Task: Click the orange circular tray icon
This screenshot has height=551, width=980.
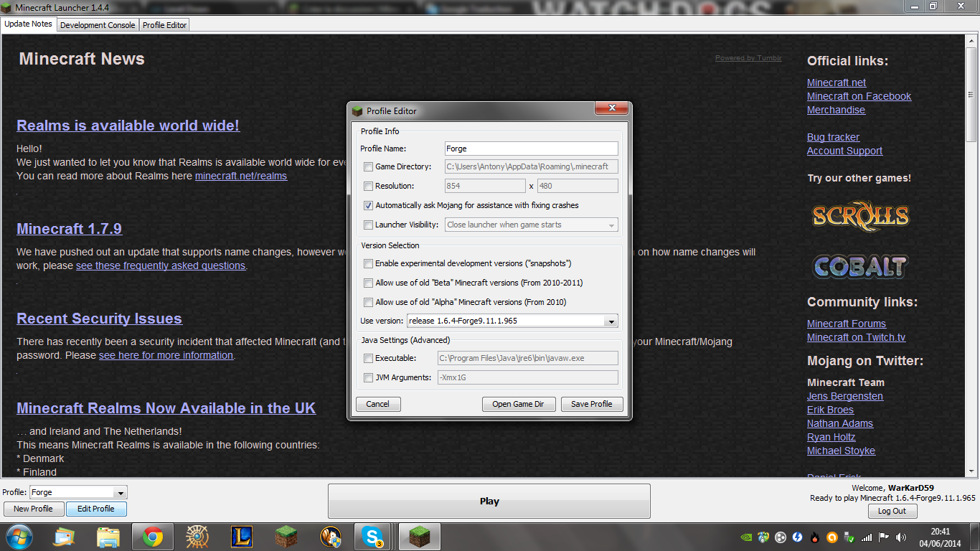Action: 832,537
